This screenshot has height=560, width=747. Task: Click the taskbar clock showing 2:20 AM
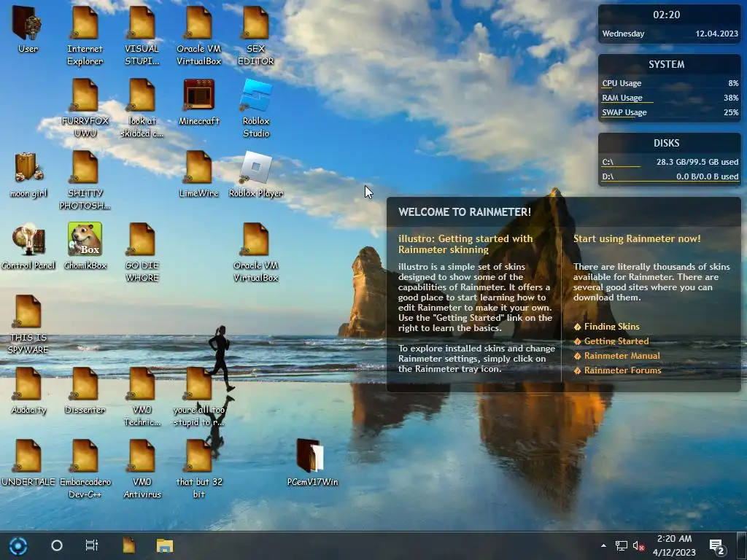click(x=674, y=545)
